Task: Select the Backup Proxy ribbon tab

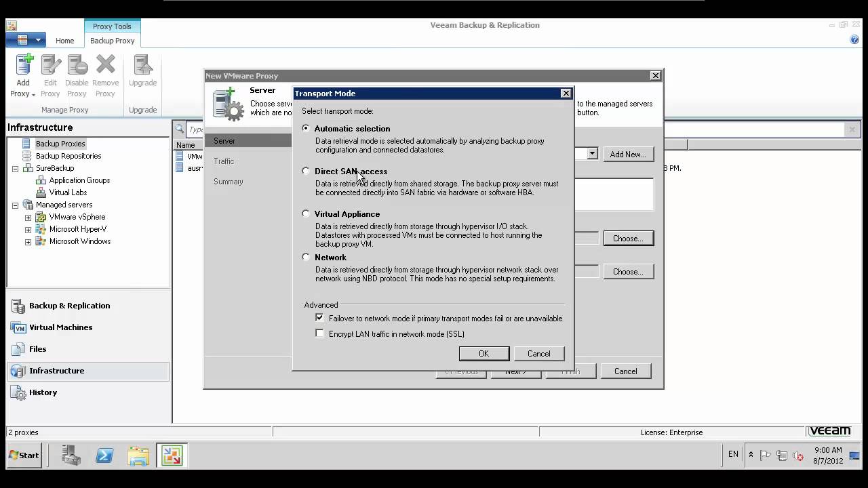Action: (x=113, y=41)
